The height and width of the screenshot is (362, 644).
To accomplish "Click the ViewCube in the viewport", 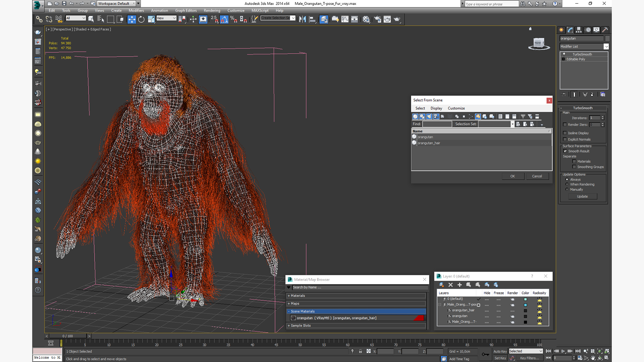I will coord(539,44).
